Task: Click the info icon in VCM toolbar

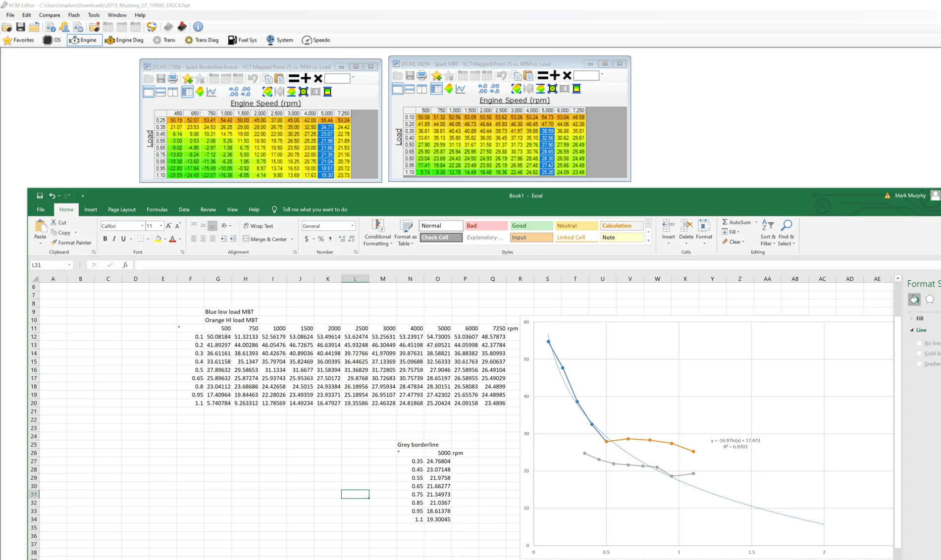Action: pyautogui.click(x=198, y=27)
